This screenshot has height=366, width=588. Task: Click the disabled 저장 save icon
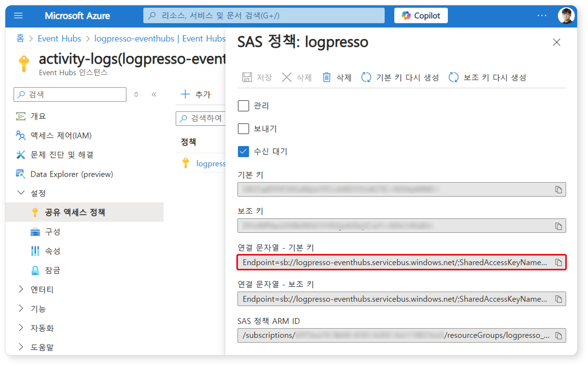pos(247,77)
